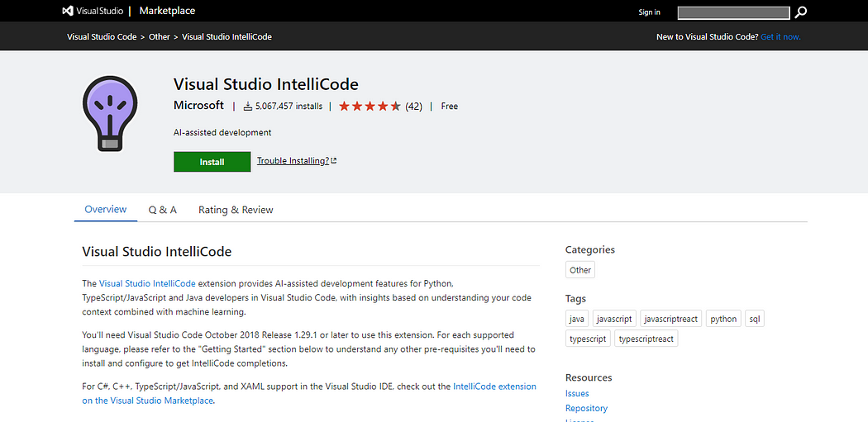Open IntelliCode extension on Marketplace link
Image resolution: width=868 pixels, height=422 pixels.
(x=309, y=393)
